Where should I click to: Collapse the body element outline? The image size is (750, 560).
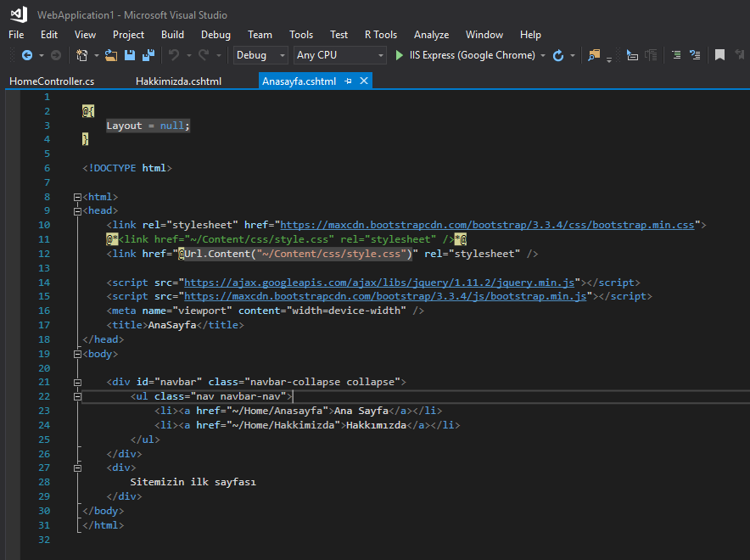coord(77,355)
